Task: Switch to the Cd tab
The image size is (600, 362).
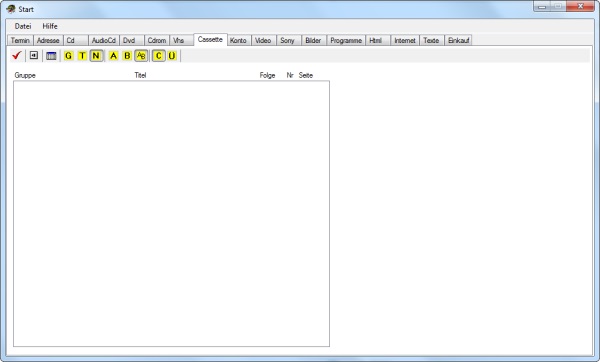Action: pos(76,40)
